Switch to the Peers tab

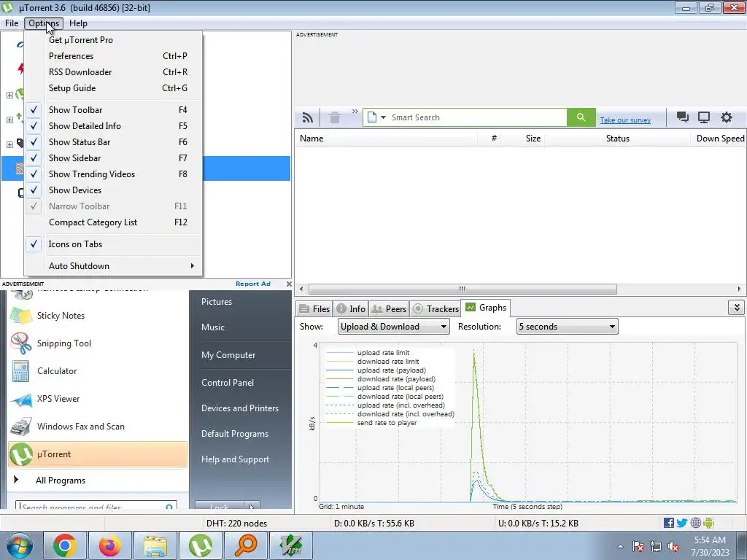(389, 309)
